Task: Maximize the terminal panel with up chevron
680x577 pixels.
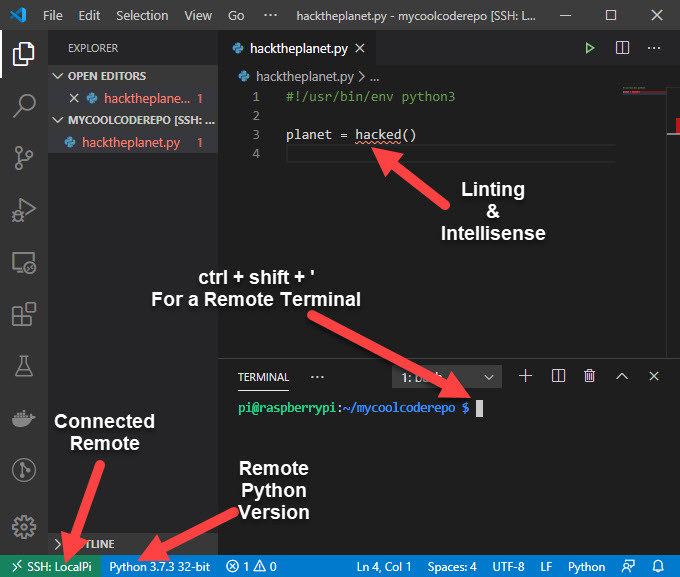Action: click(x=622, y=376)
